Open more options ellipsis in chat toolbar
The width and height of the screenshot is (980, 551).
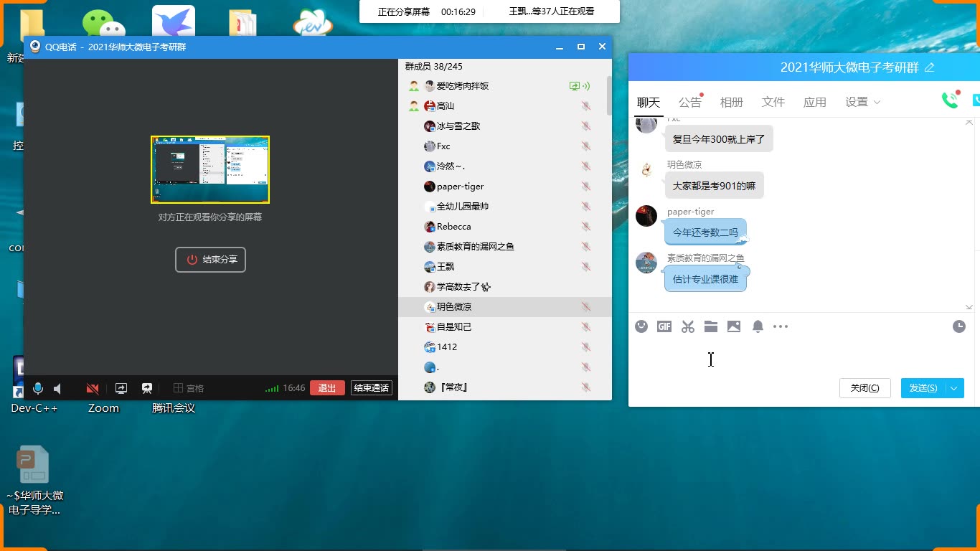pyautogui.click(x=781, y=326)
